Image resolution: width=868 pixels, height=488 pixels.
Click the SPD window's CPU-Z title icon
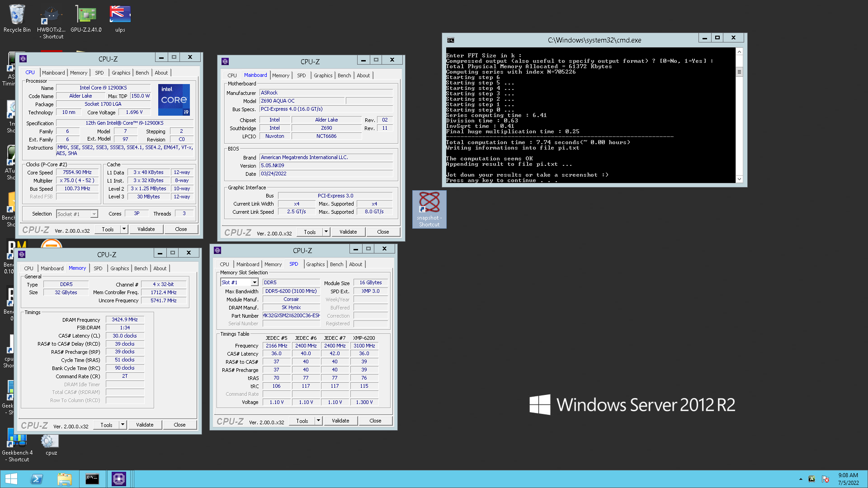tap(217, 250)
